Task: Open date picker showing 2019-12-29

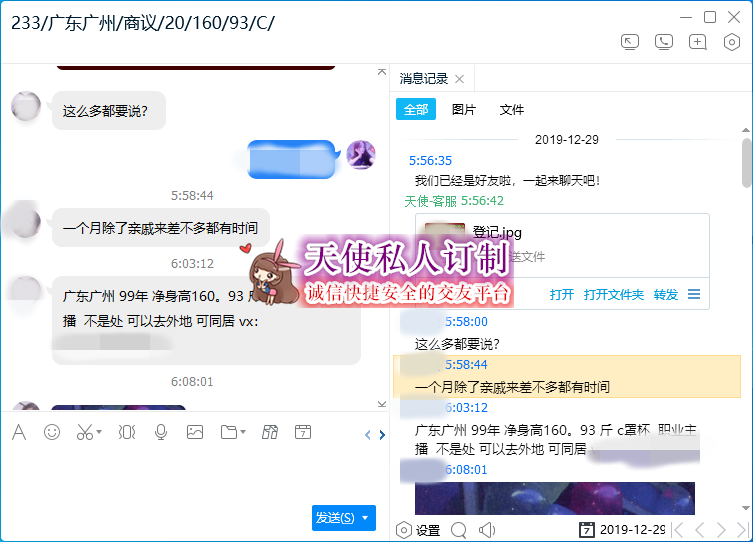Action: coord(622,530)
